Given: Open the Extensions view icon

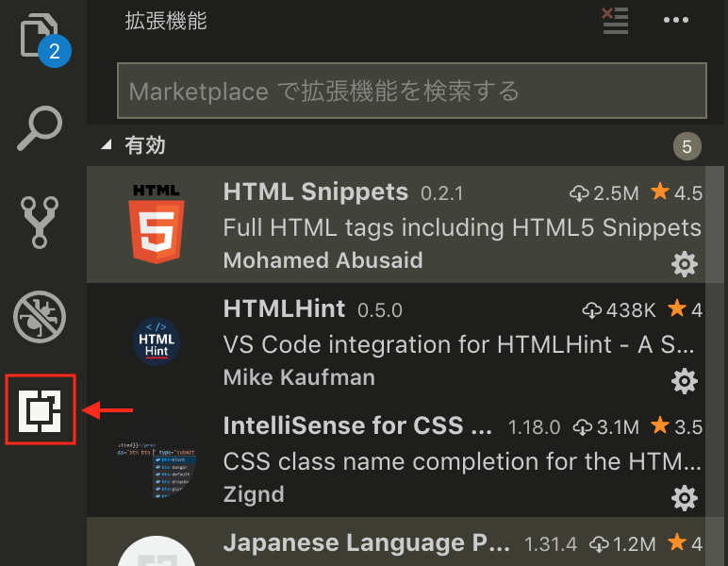Looking at the screenshot, I should tap(40, 410).
